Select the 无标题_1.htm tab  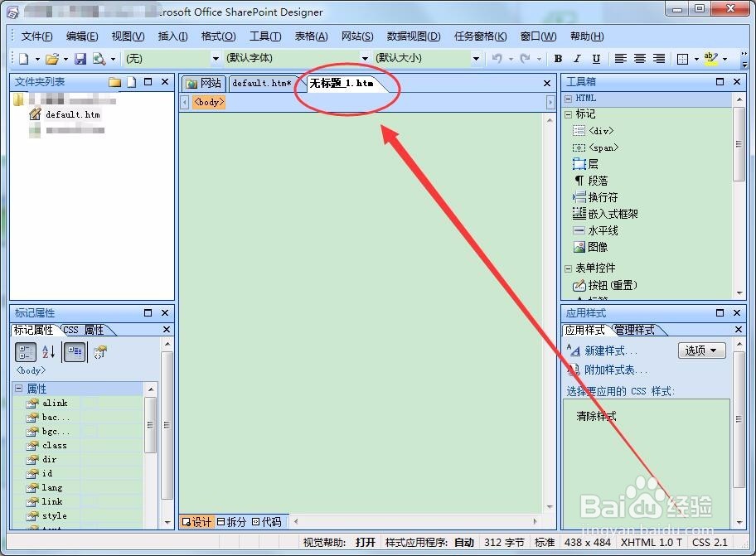pos(342,84)
